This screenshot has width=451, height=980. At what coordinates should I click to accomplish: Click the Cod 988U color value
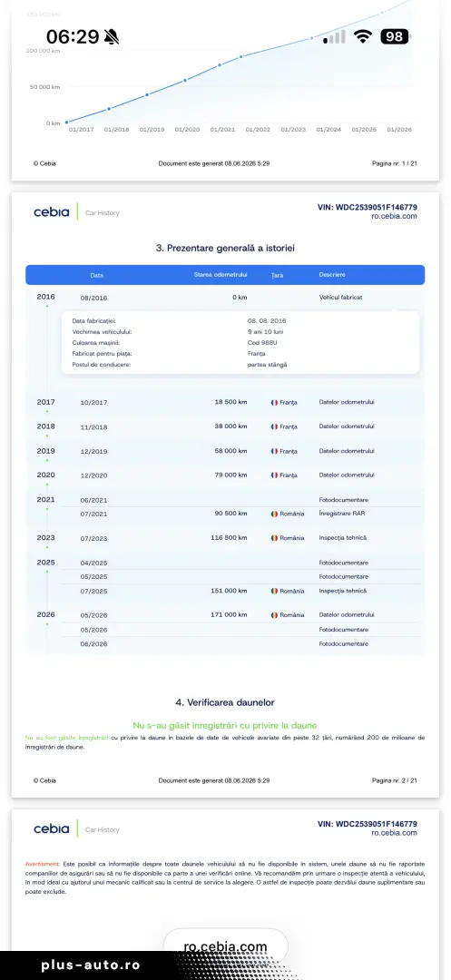pos(261,342)
